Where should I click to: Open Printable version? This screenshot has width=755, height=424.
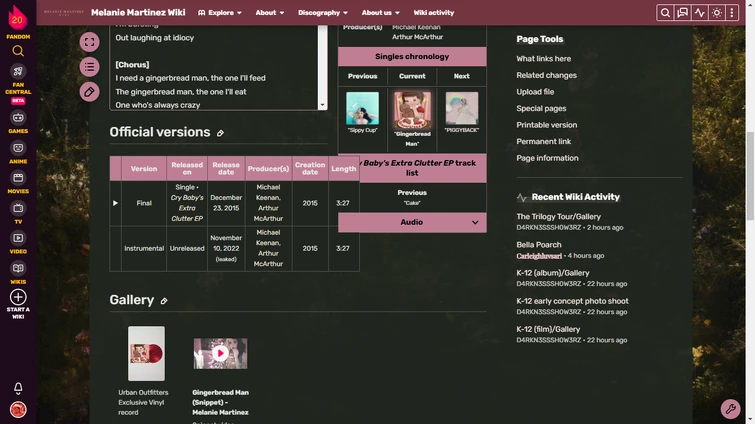[x=547, y=125]
